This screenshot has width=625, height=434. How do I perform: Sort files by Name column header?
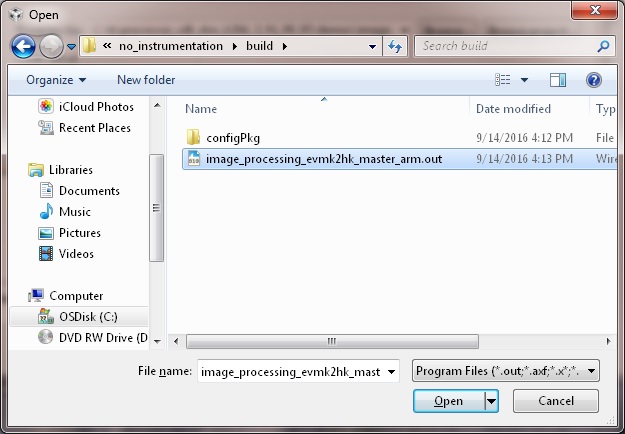pos(201,108)
